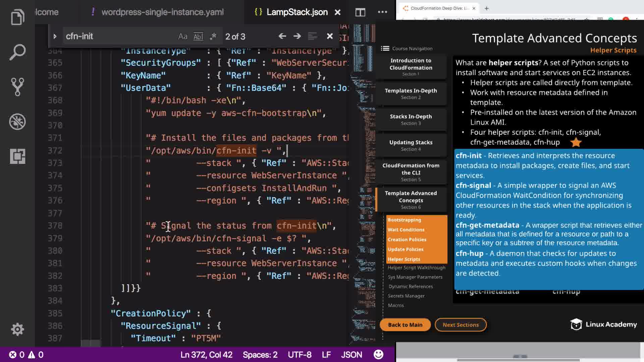Expand the replace toggle arrow
Screen dimensions: 644x362
[x=55, y=36]
